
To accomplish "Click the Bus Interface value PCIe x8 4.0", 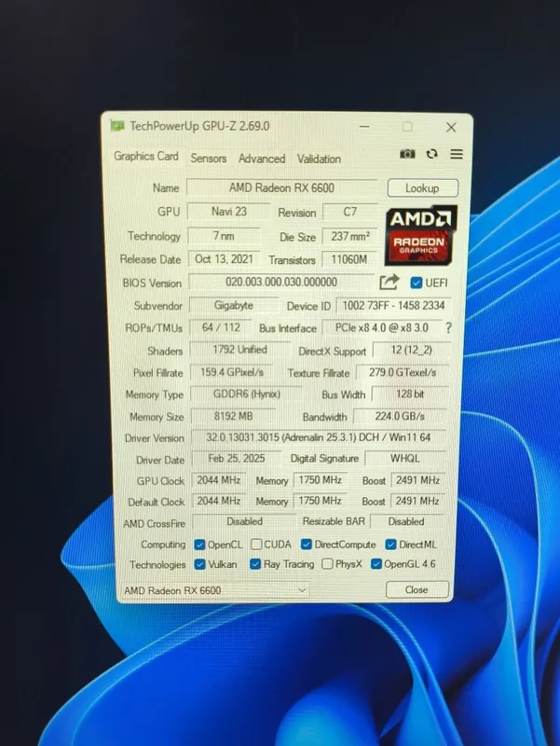I will click(382, 328).
